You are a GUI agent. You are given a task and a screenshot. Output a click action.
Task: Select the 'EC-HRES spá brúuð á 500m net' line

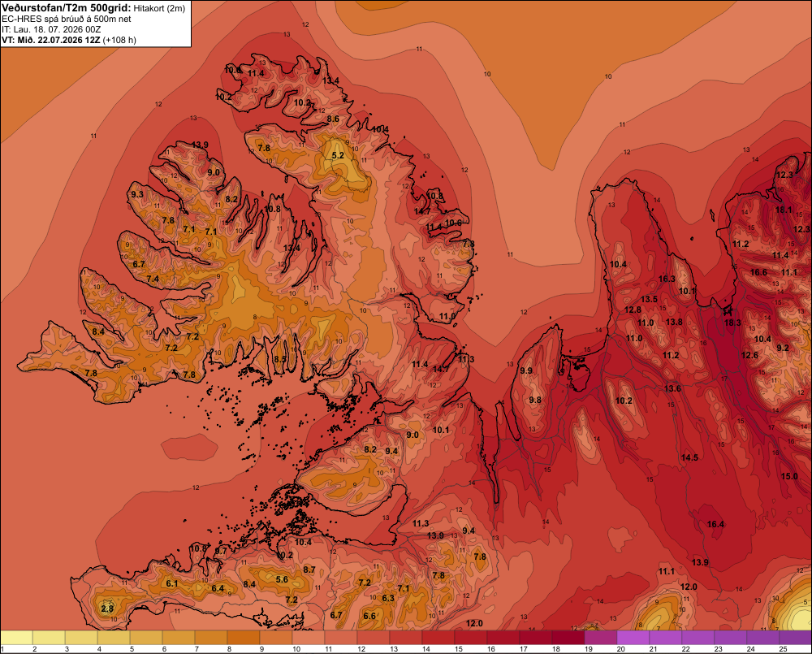point(67,19)
